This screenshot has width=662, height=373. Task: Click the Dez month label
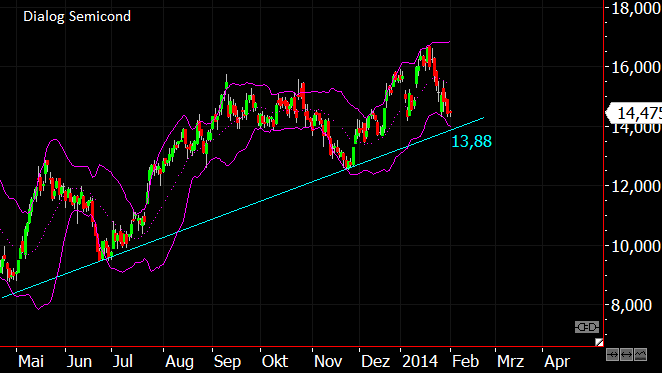[x=376, y=362]
